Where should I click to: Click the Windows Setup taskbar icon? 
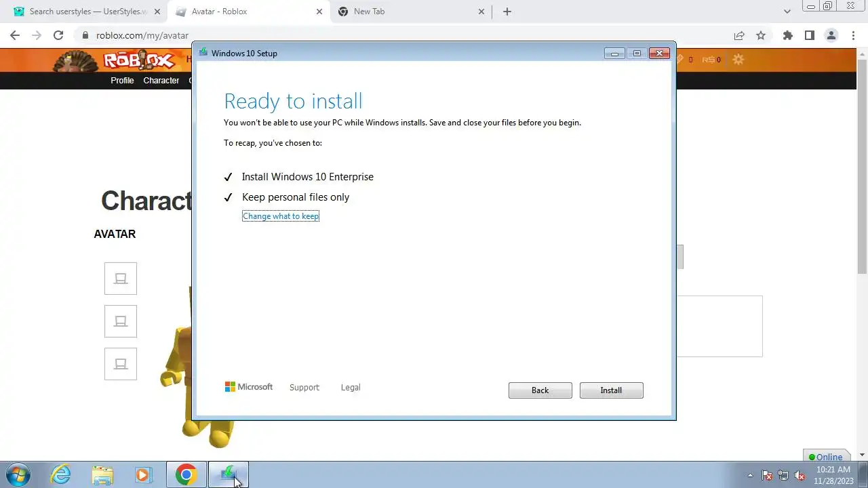228,474
